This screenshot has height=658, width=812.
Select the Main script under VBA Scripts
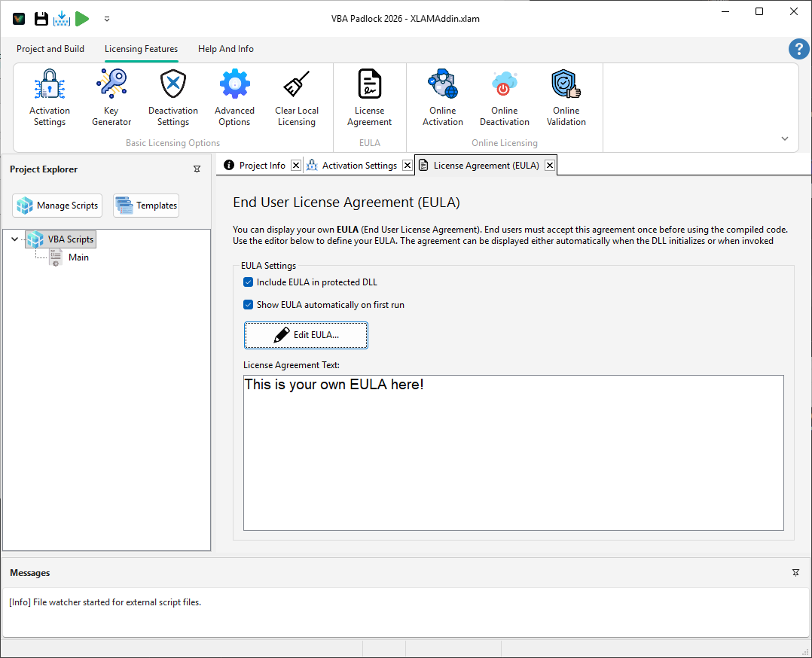coord(78,257)
